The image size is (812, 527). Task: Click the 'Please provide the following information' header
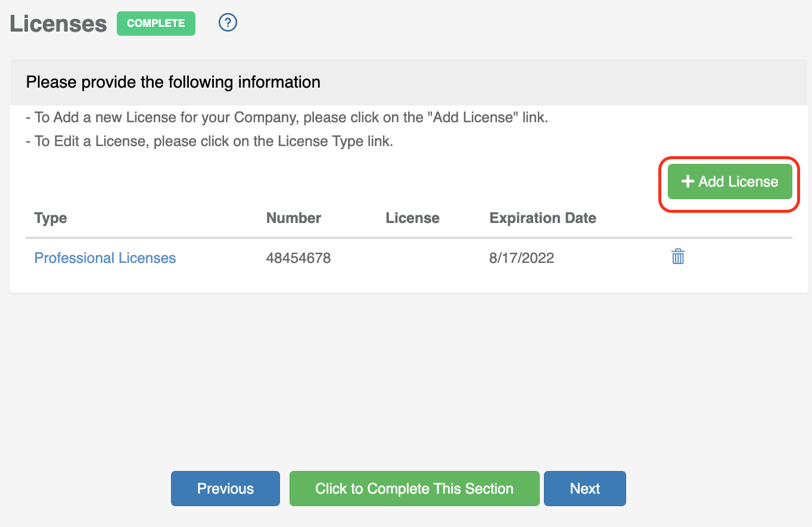point(173,82)
